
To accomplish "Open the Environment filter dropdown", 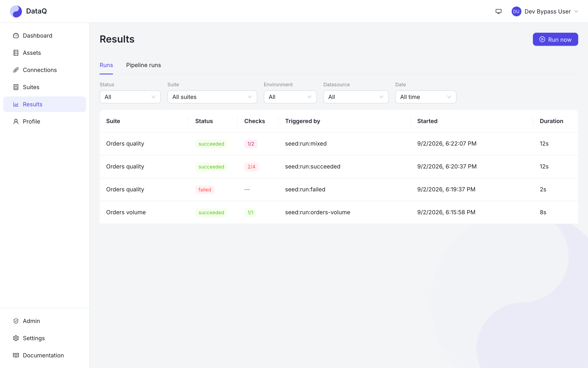I will tap(290, 97).
